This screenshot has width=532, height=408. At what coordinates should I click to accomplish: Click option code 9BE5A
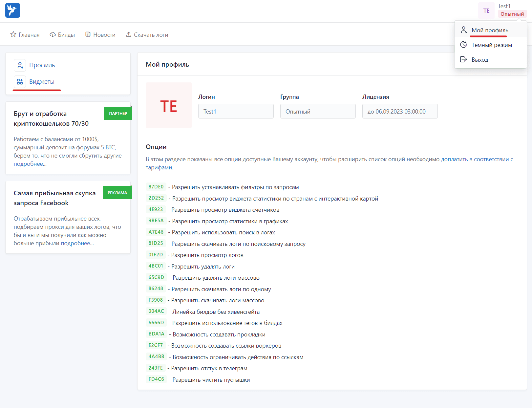(156, 221)
